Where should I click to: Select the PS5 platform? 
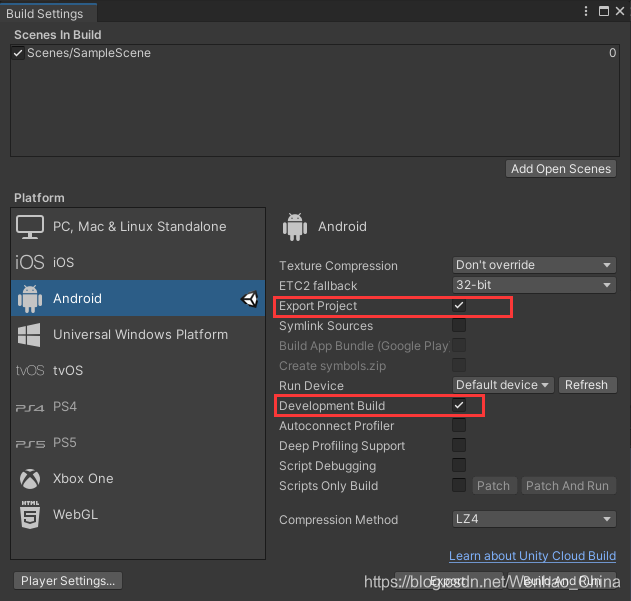pos(138,443)
